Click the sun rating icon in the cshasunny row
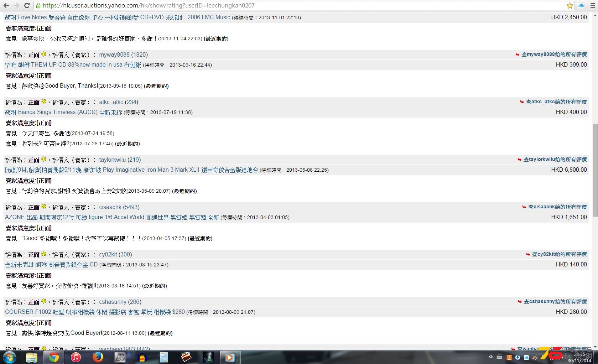Image resolution: width=598 pixels, height=364 pixels. point(43,301)
